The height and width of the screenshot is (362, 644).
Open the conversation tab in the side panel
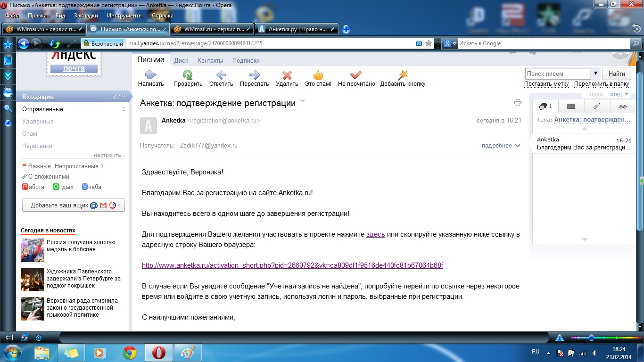(545, 107)
